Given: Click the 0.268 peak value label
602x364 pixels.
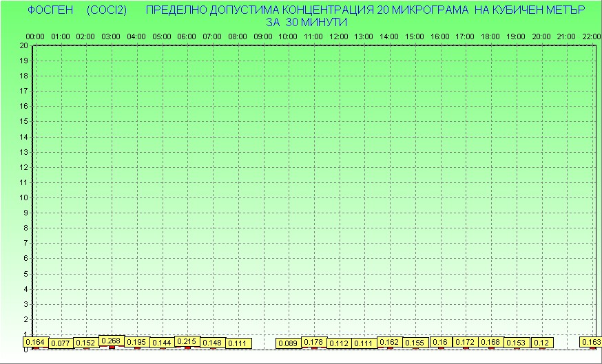Looking at the screenshot, I should [x=112, y=341].
